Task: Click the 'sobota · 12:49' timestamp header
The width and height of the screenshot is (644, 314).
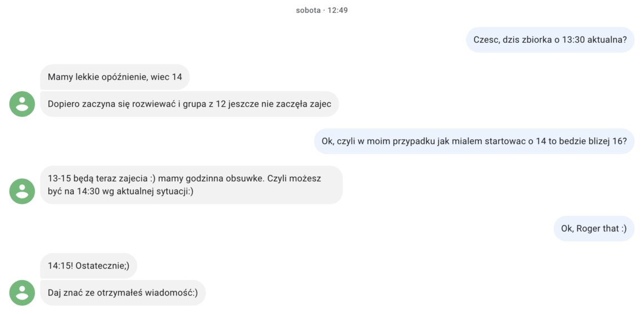Action: [x=322, y=10]
